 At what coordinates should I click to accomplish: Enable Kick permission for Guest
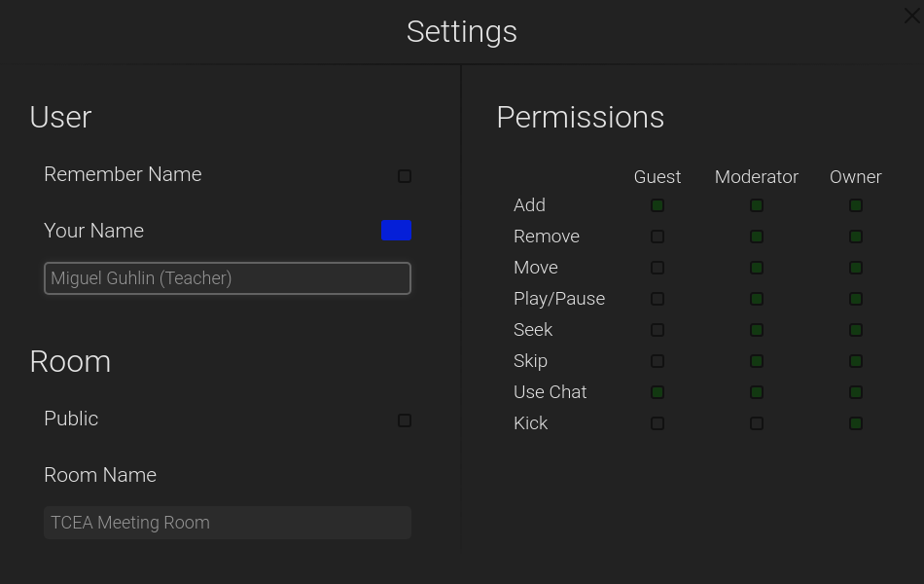tap(657, 423)
